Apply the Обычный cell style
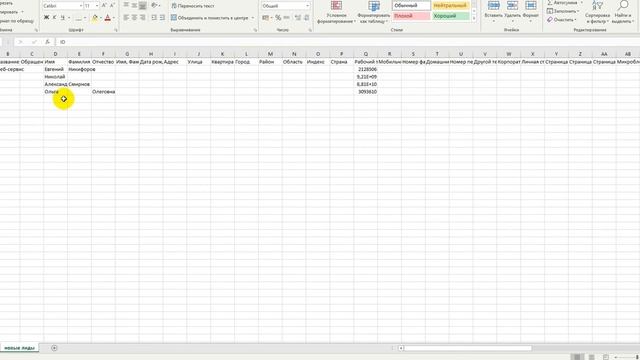640x360 pixels. [x=411, y=6]
